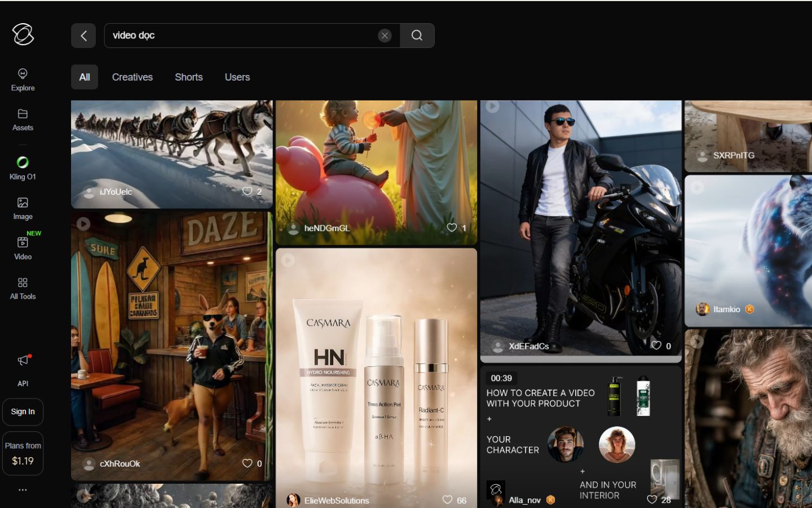This screenshot has height=508, width=812.
Task: Click the avatar next to XdEFadCs
Action: (498, 347)
